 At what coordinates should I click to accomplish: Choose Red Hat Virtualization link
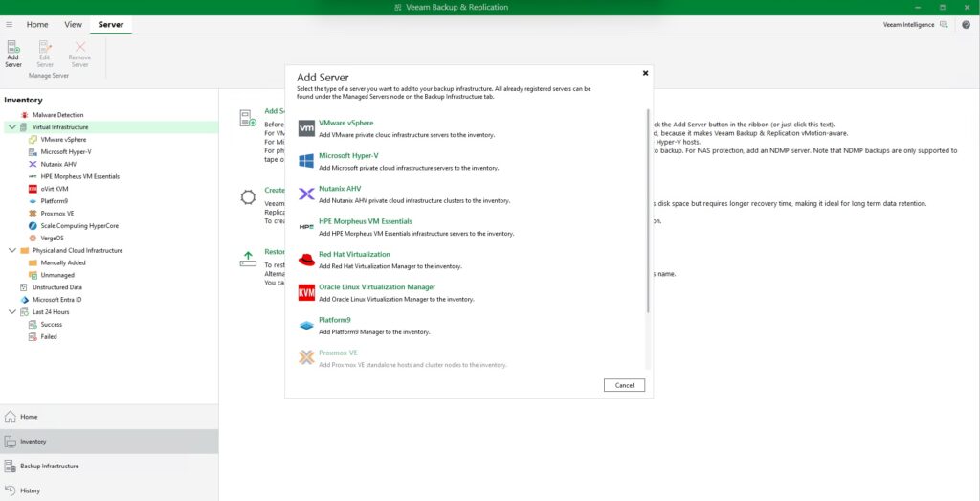354,255
